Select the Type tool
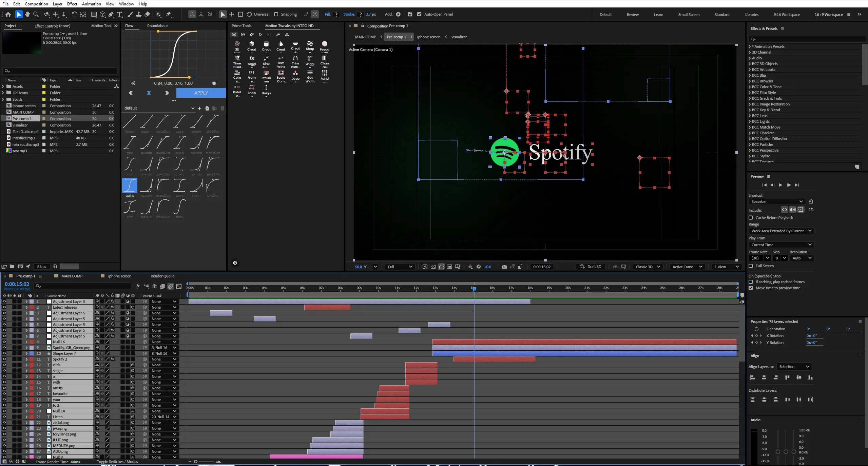The width and height of the screenshot is (868, 466). [x=119, y=14]
